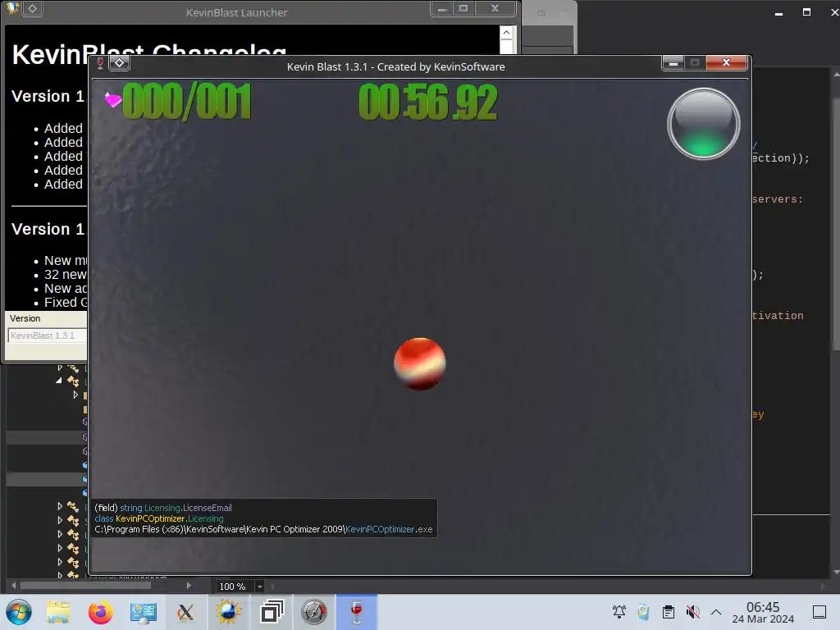This screenshot has height=630, width=840.
Task: Click the Version label in the launcher
Action: click(x=25, y=318)
